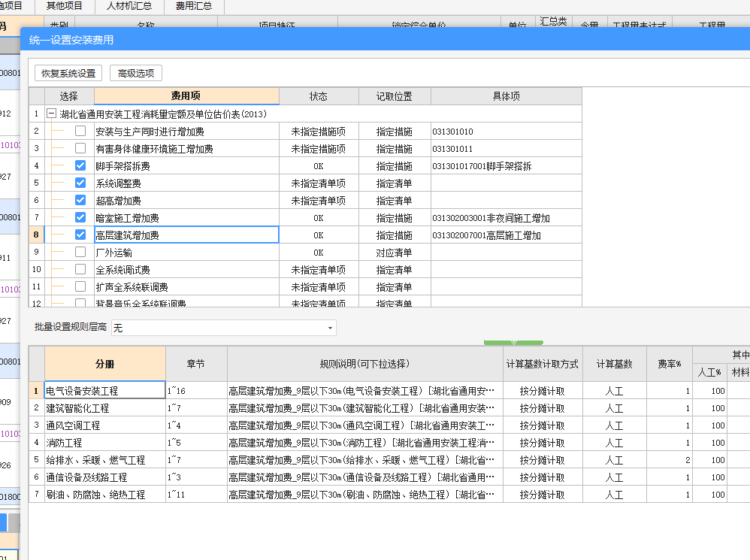
Task: Select the 高层建筑增加费 fee item cell
Action: pyautogui.click(x=186, y=235)
